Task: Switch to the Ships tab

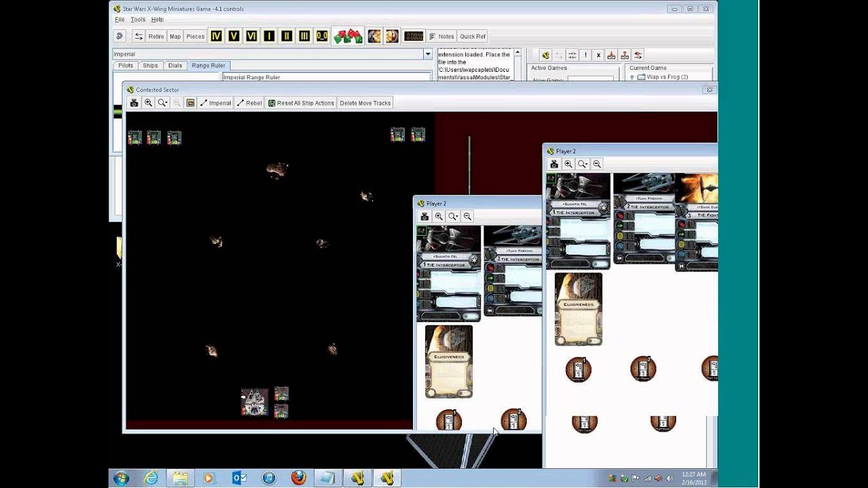Action: (151, 66)
